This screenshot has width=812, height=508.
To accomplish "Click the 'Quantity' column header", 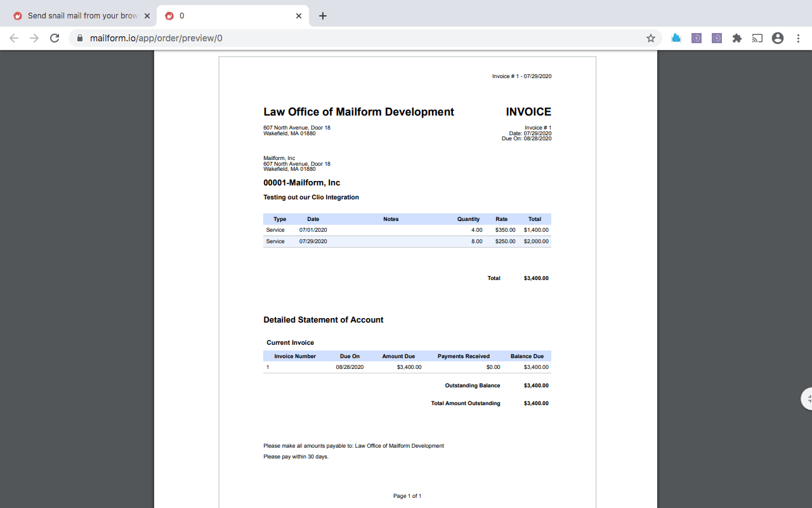I will click(x=468, y=219).
